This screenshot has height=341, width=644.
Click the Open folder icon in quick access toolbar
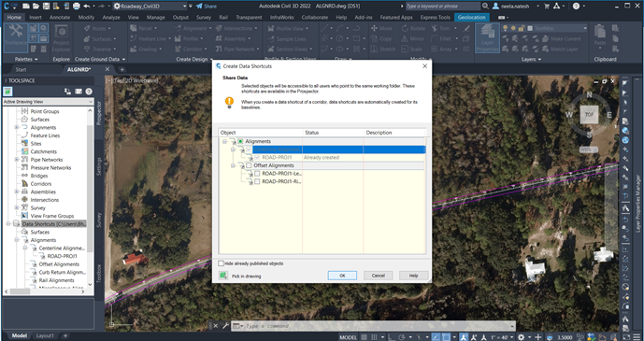tap(36, 7)
